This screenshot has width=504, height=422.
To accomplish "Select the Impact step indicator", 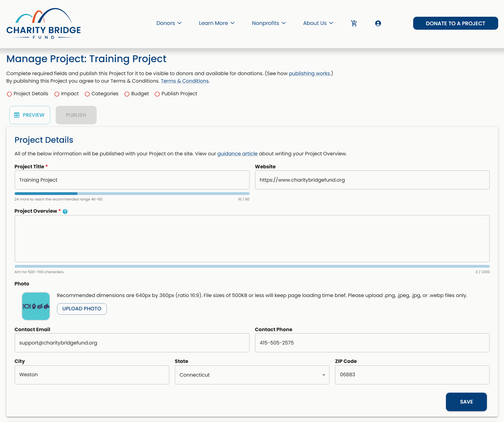I will tap(67, 94).
